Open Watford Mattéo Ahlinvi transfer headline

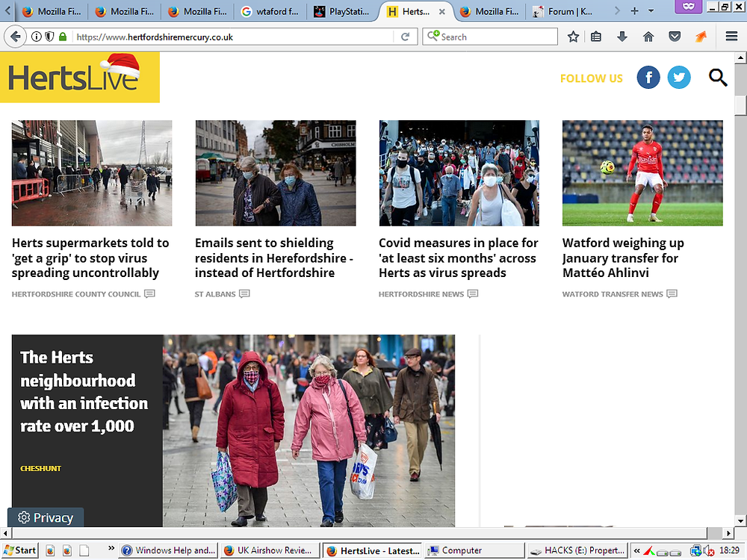(x=623, y=258)
